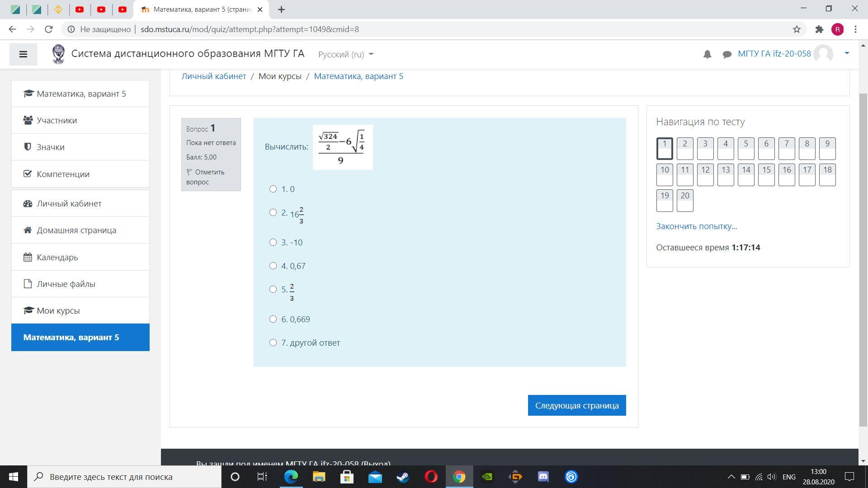The image size is (868, 488).
Task: Open the messages chat bubble icon
Action: (x=727, y=54)
